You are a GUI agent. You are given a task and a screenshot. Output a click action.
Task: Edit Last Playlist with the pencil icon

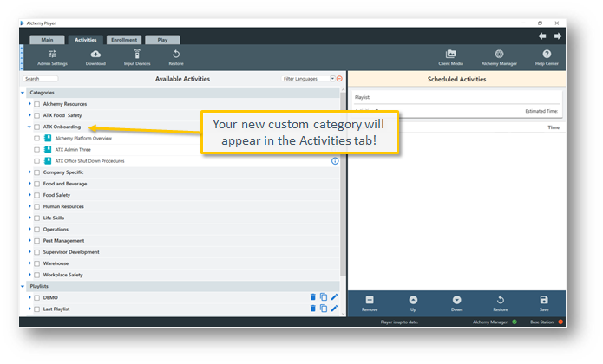335,309
